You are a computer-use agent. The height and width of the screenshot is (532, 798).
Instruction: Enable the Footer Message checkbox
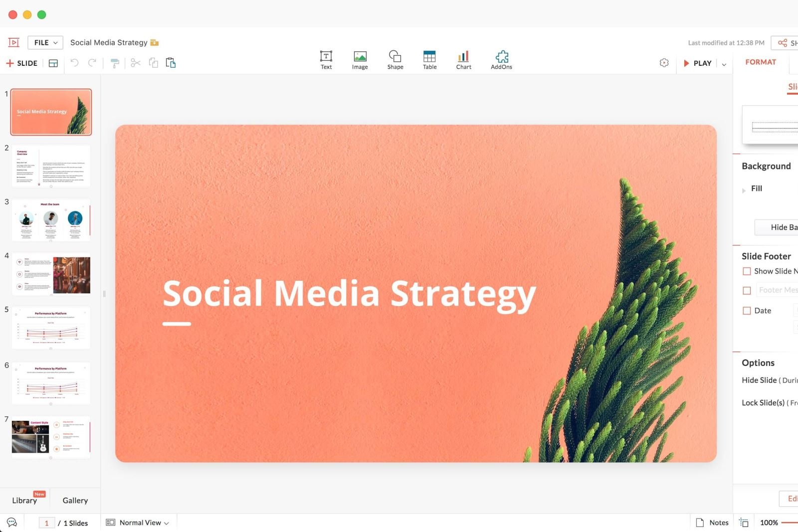tap(747, 290)
